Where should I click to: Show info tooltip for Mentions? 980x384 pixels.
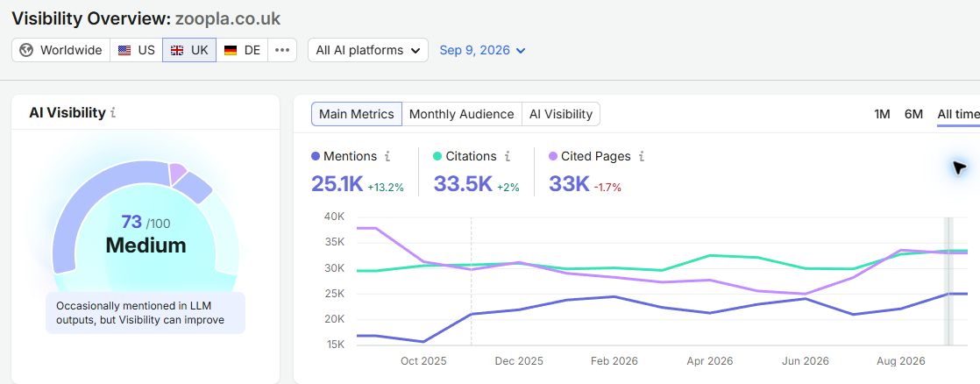click(x=387, y=156)
